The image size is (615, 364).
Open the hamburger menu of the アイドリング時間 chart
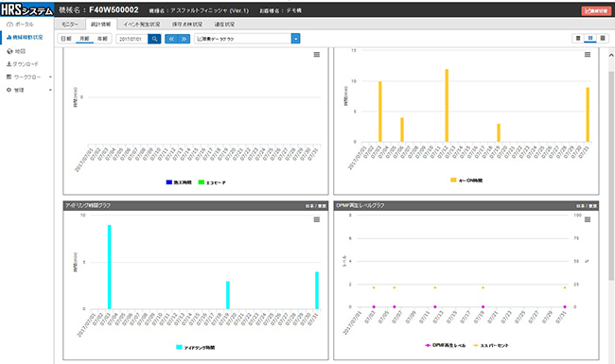coord(317,219)
